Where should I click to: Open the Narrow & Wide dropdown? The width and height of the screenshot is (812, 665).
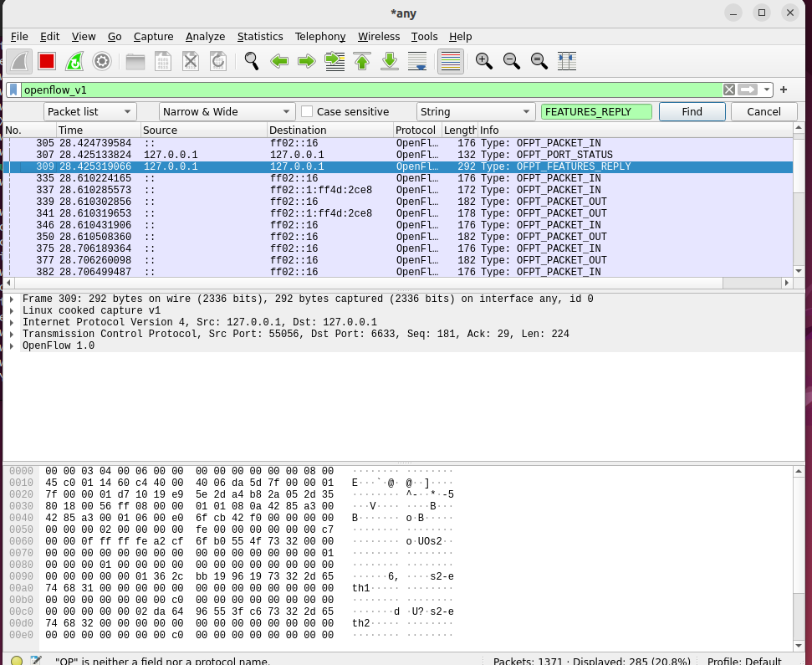pyautogui.click(x=227, y=112)
